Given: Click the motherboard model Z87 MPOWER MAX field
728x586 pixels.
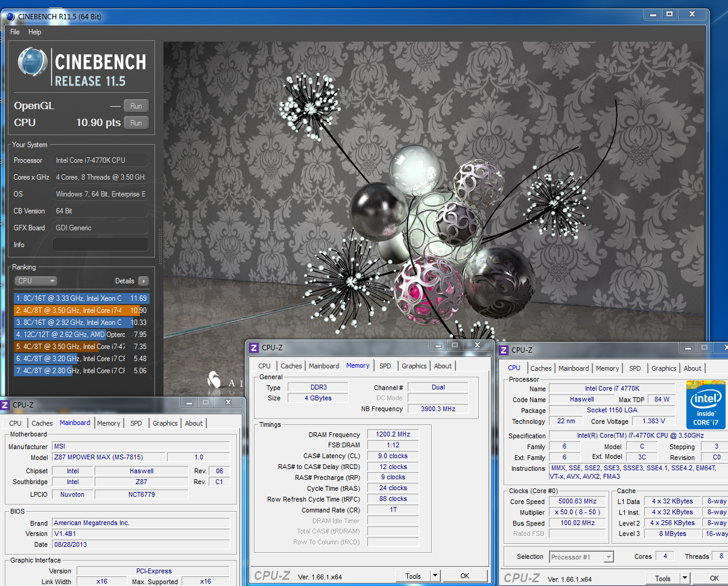Looking at the screenshot, I should tap(107, 458).
